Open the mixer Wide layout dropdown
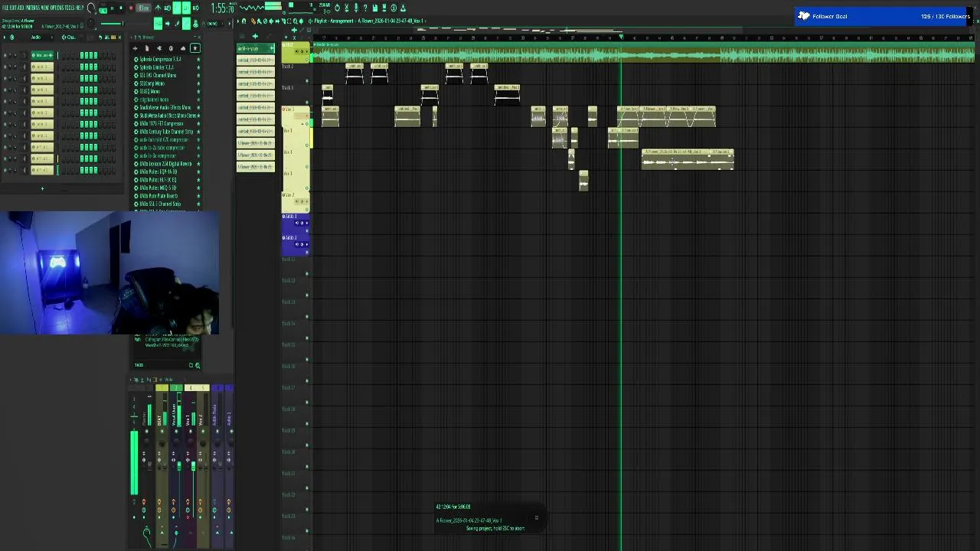980x551 pixels. 170,380
